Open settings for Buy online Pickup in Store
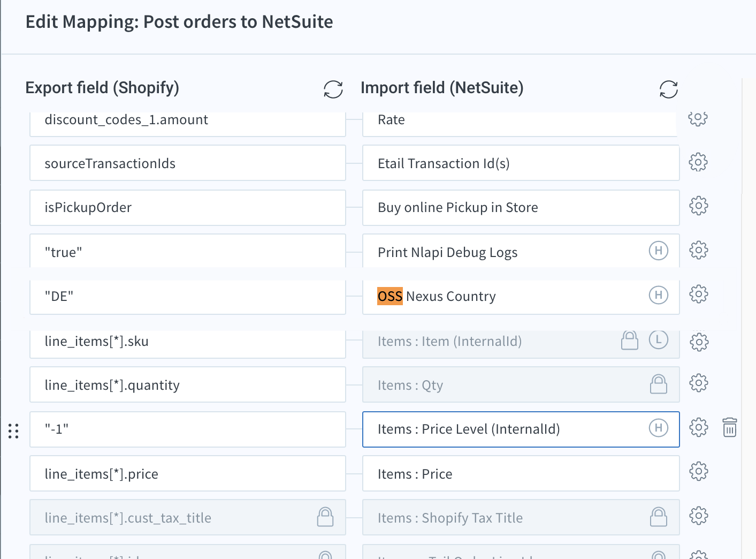Image resolution: width=756 pixels, height=559 pixels. [698, 206]
